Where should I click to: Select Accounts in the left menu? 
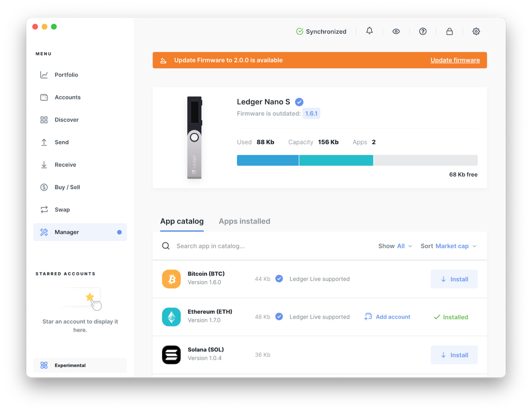[67, 97]
